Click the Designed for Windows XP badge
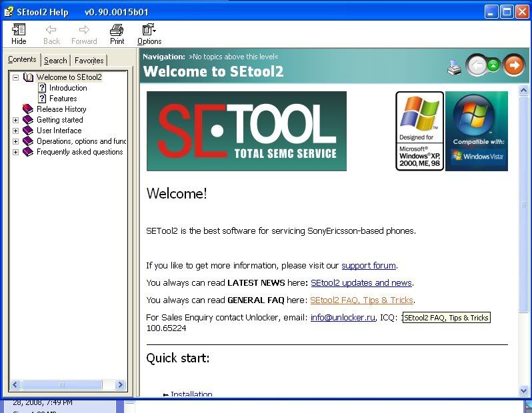 420,131
